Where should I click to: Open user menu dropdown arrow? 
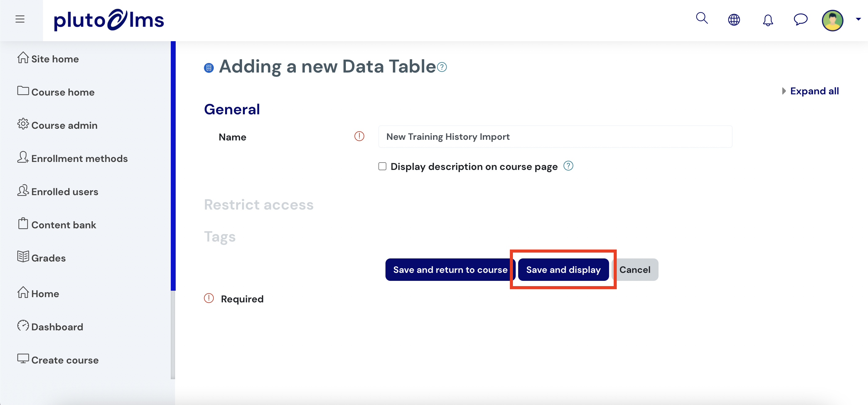(858, 19)
